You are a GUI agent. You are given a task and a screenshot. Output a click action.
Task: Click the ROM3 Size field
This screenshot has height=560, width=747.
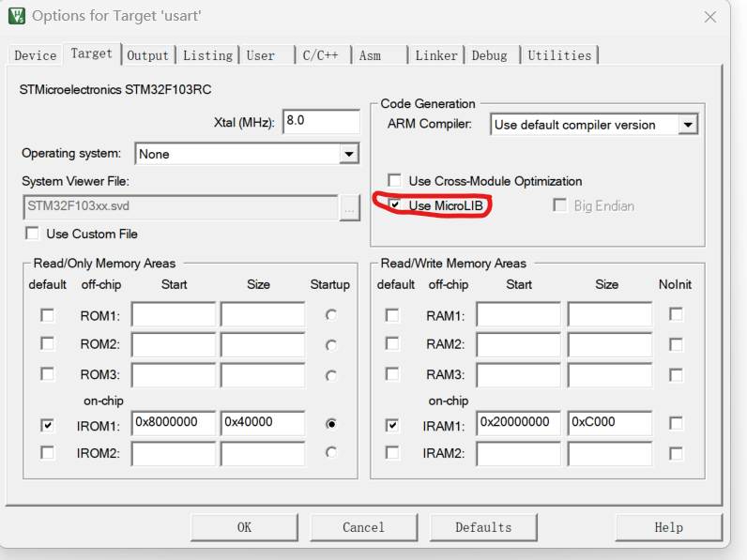pyautogui.click(x=263, y=375)
